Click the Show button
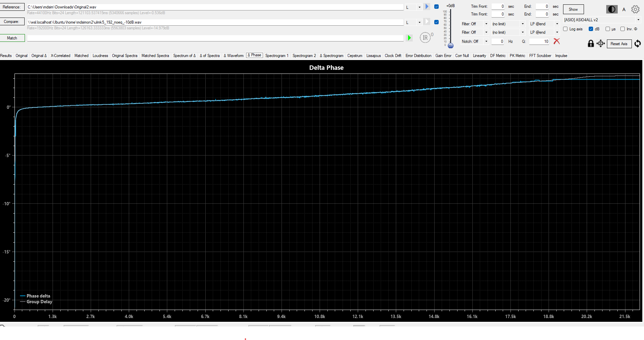Image resolution: width=644 pixels, height=340 pixels. [x=573, y=9]
